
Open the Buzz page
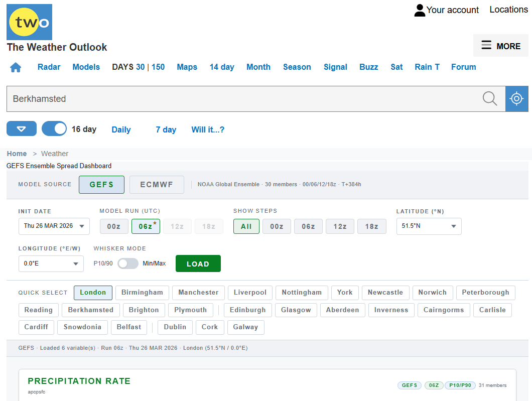[369, 67]
